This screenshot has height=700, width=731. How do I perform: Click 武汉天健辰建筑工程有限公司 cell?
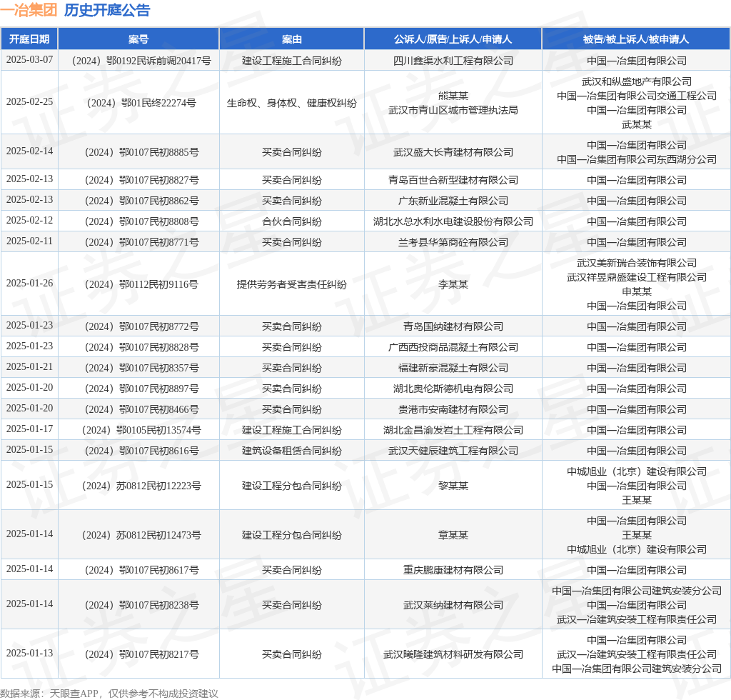point(453,451)
